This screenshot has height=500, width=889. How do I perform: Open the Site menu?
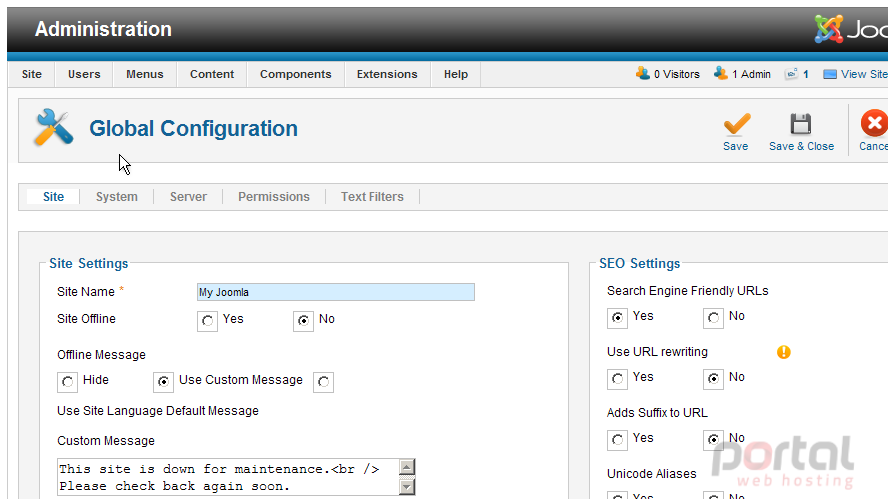(x=32, y=74)
